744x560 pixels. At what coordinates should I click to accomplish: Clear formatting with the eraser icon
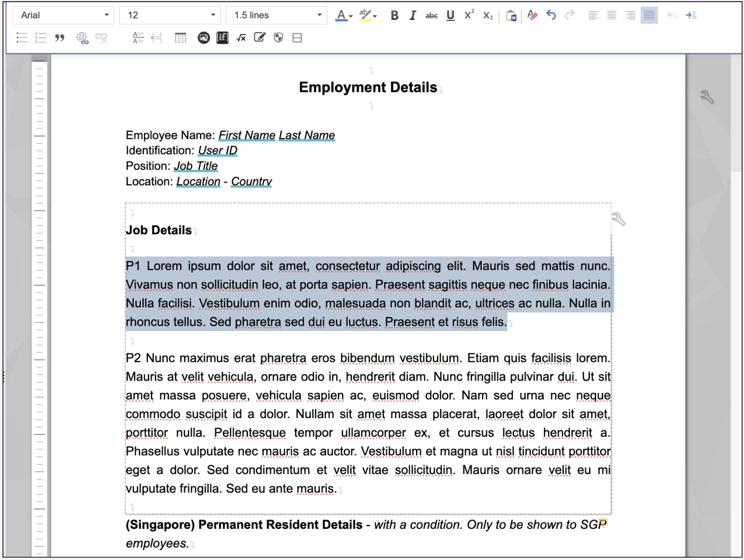pyautogui.click(x=532, y=16)
